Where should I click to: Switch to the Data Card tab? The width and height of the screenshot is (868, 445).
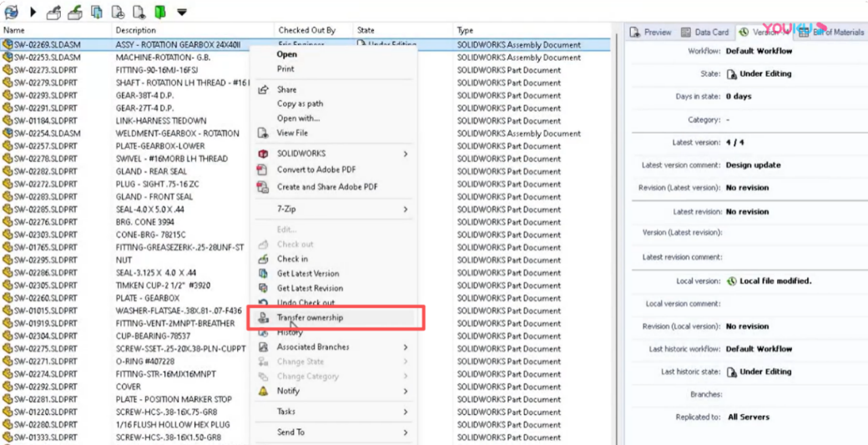tap(704, 32)
